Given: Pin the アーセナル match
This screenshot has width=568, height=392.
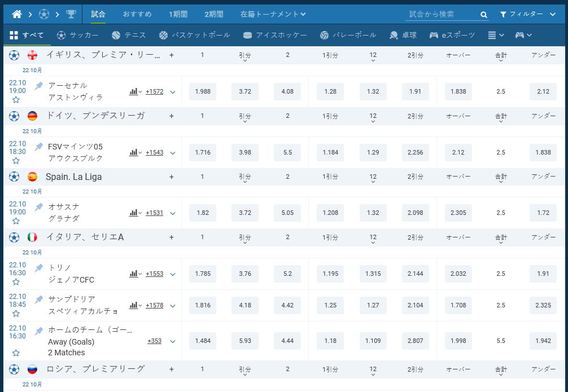Looking at the screenshot, I should (x=39, y=86).
